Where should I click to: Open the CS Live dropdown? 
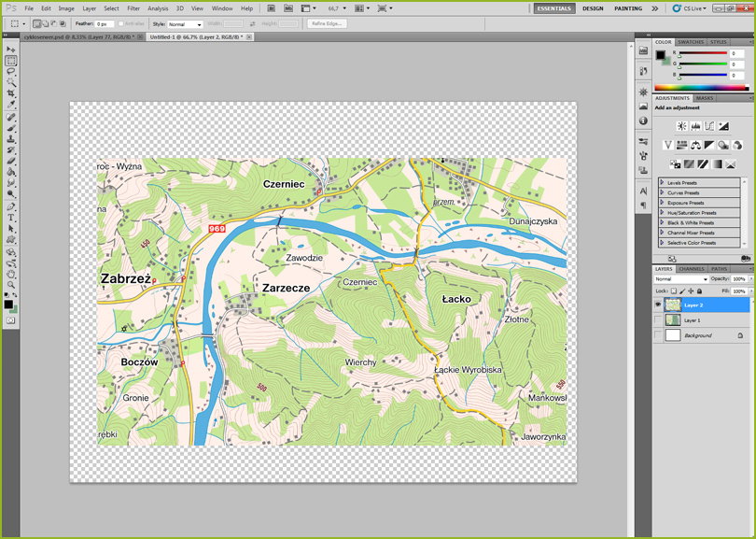pos(690,8)
